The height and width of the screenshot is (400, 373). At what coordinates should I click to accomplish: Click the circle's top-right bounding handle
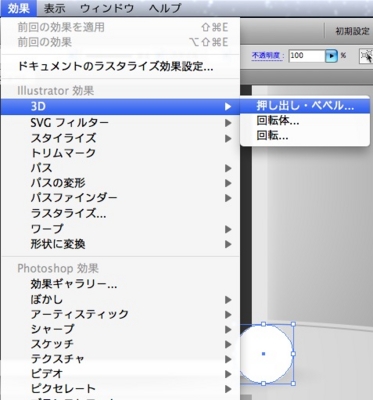click(x=293, y=324)
